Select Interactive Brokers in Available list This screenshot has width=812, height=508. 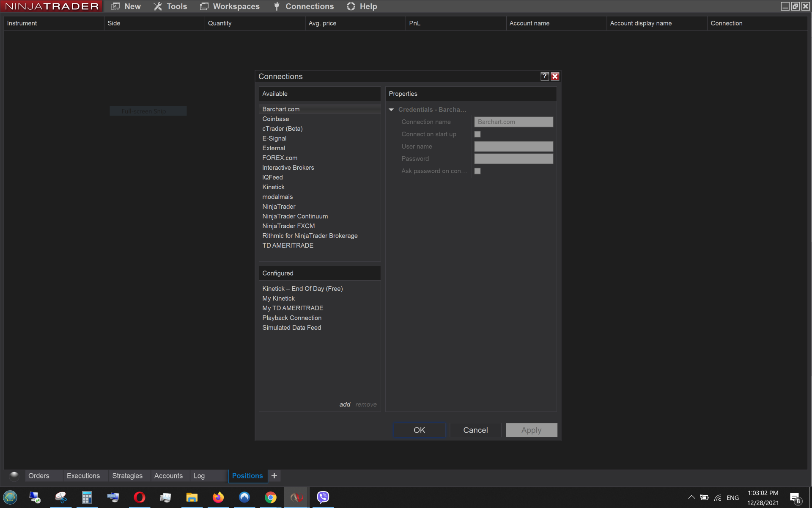(x=288, y=168)
